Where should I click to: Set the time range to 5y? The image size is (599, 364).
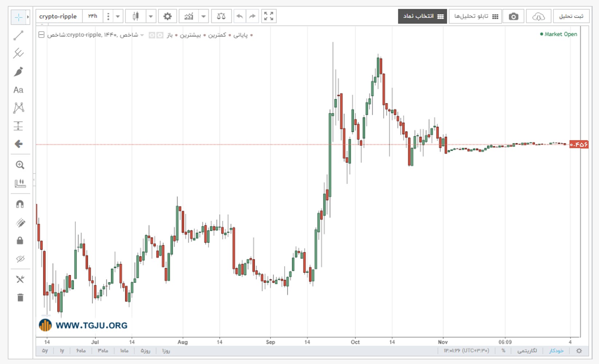pyautogui.click(x=45, y=351)
